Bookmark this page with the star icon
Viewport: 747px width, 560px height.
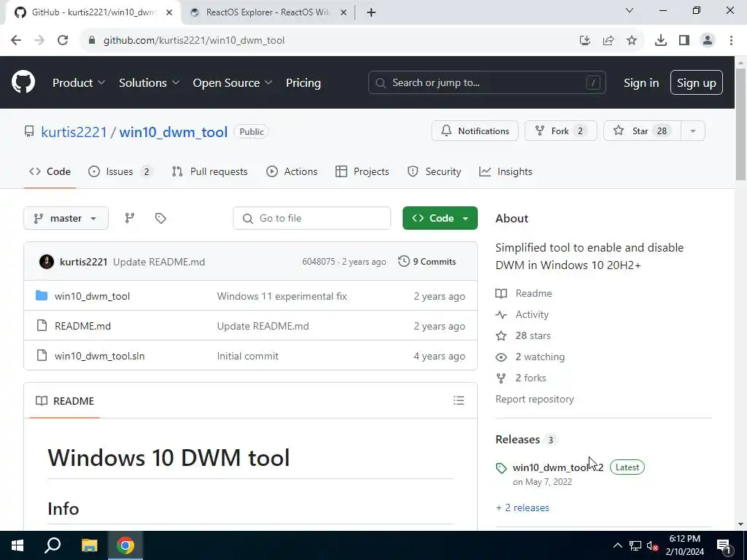632,41
